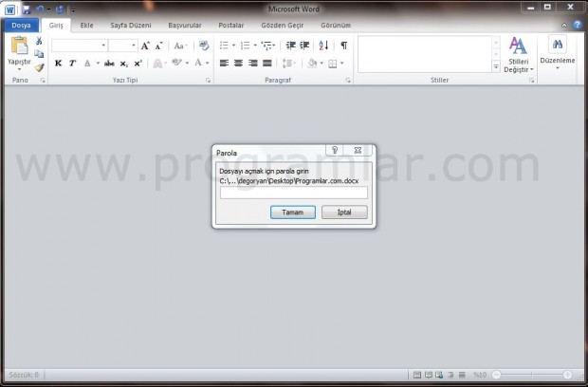Switch to the Ekle tab
Viewport: 588px width, 387px height.
point(86,26)
